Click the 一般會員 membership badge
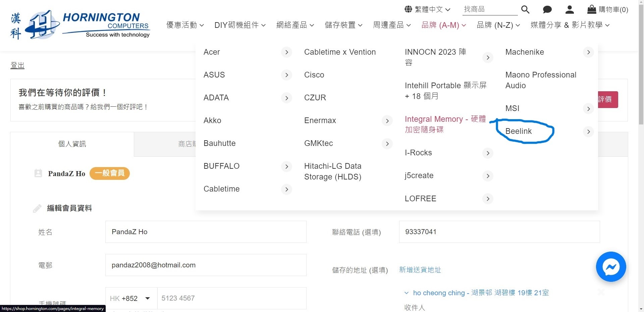 click(110, 173)
